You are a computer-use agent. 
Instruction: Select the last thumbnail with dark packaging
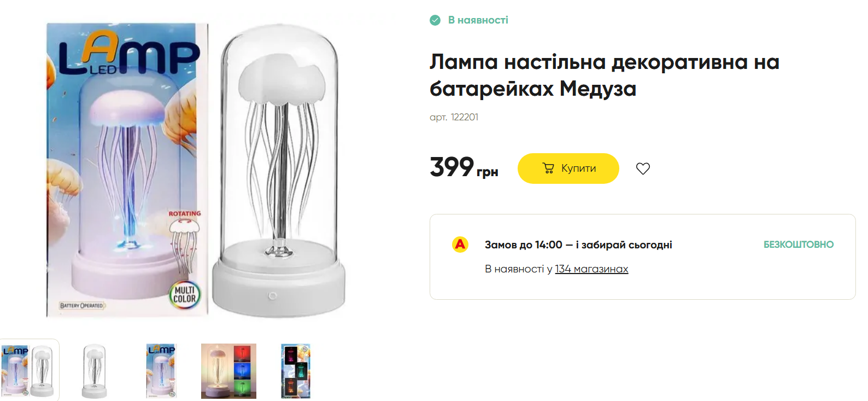click(x=296, y=370)
